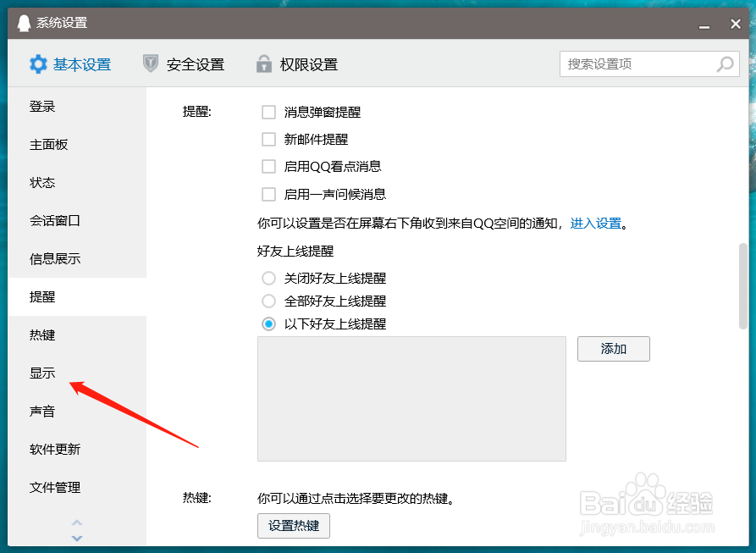Enable 新邮件提醒 checkbox

coord(268,139)
